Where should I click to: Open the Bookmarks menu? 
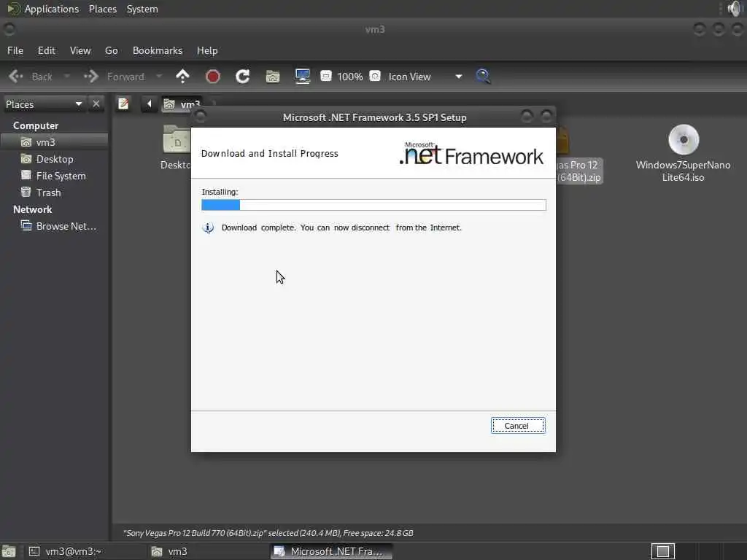pos(158,50)
